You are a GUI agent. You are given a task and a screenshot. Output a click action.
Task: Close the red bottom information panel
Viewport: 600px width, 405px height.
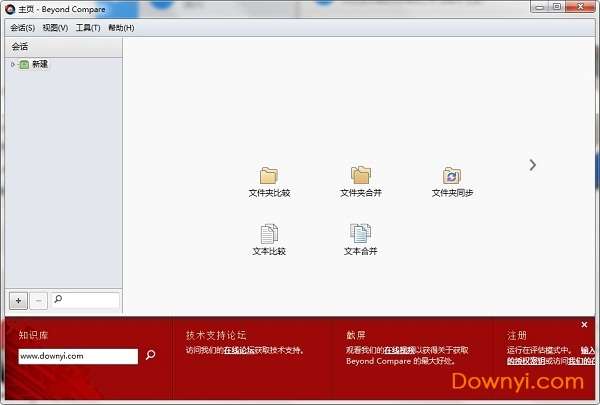(x=585, y=325)
